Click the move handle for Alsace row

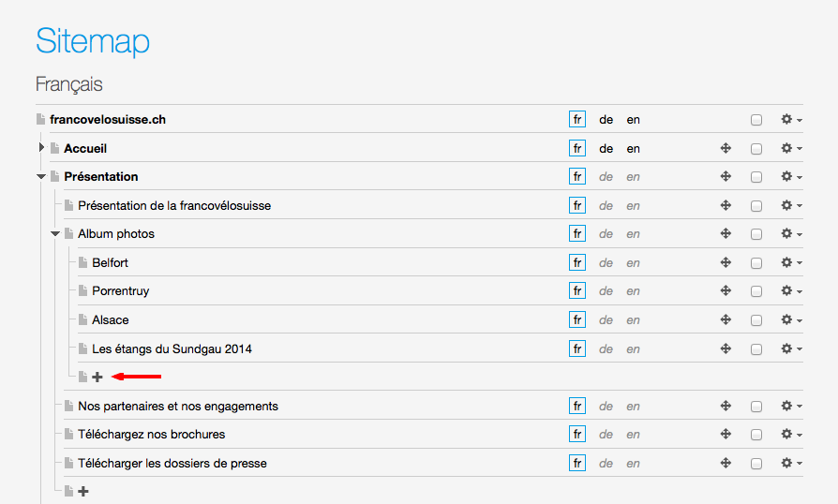726,320
